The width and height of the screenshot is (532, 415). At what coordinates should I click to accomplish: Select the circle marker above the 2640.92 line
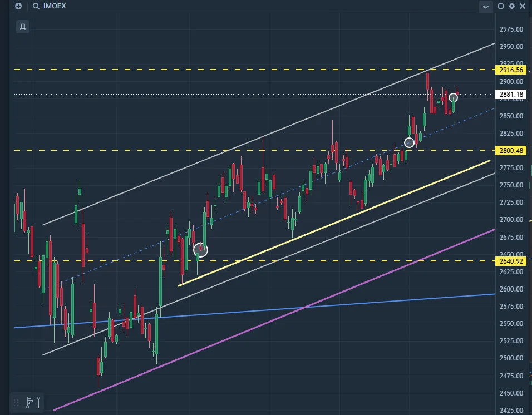click(x=200, y=250)
